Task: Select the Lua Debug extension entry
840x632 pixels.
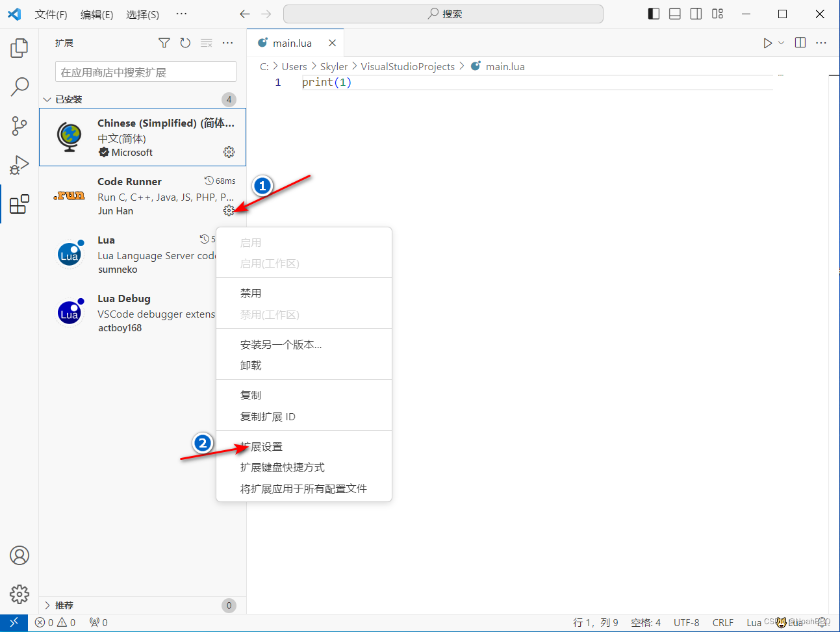Action: (127, 312)
